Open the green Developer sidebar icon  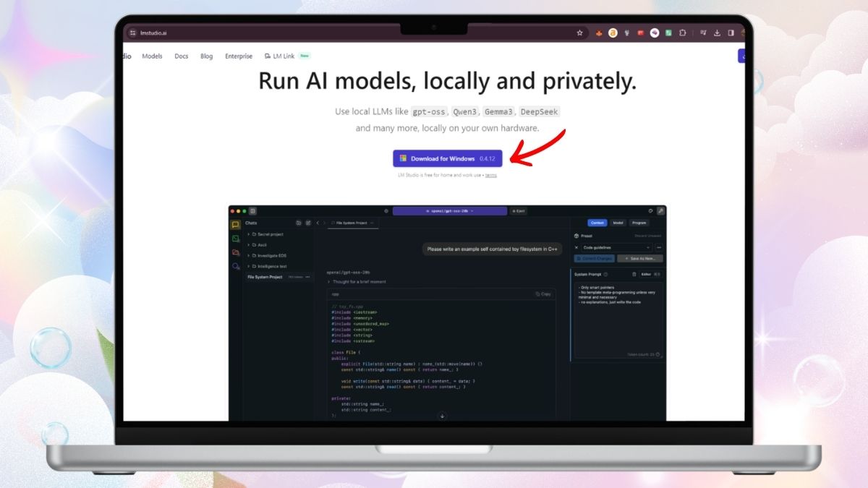(235, 239)
